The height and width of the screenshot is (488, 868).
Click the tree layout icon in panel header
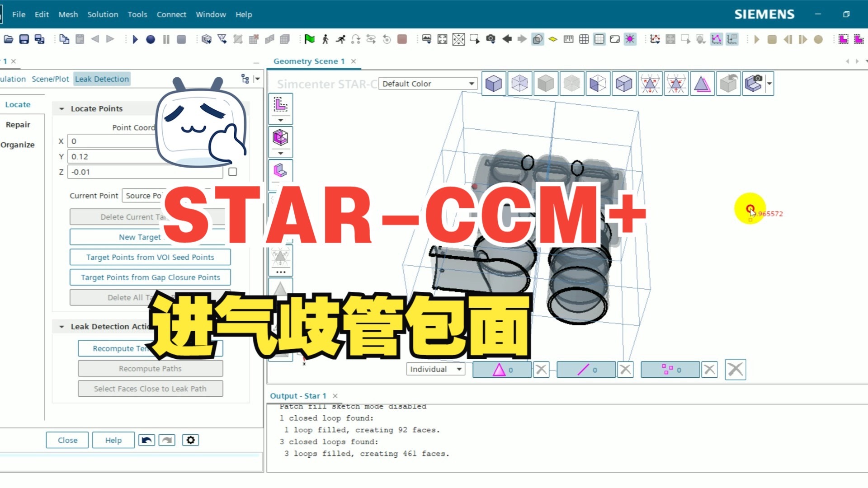point(245,79)
